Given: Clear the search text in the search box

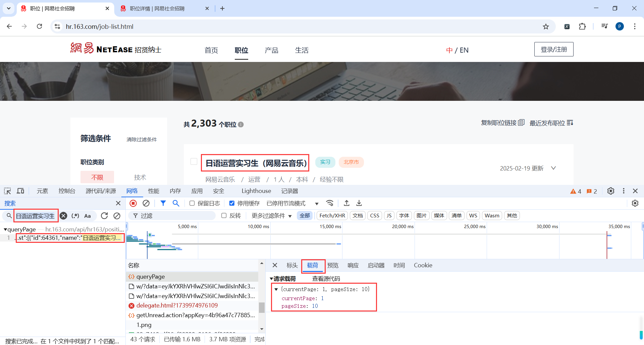Looking at the screenshot, I should tap(63, 216).
